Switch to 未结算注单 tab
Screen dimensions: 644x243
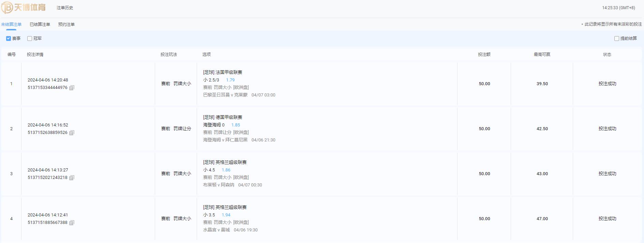tap(11, 25)
